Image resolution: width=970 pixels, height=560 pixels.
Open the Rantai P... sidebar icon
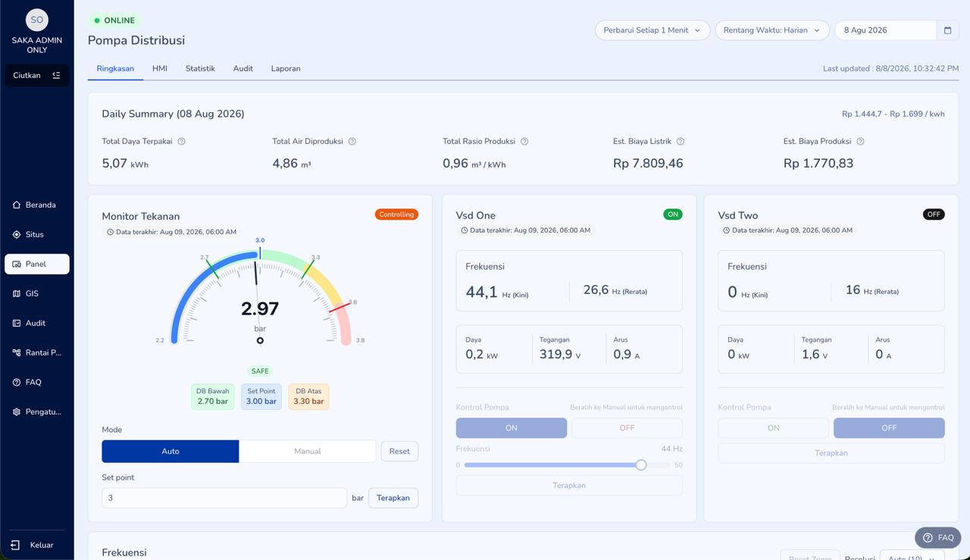pos(17,352)
